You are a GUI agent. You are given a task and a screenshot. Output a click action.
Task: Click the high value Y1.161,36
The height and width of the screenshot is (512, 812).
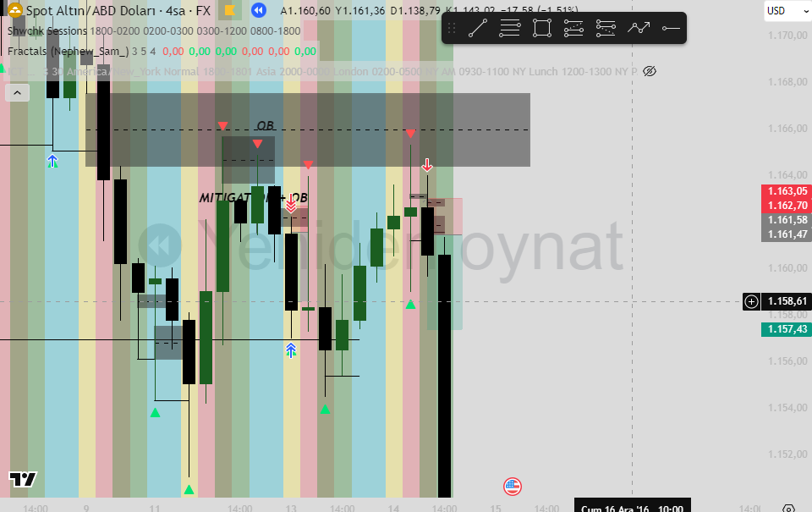(360, 10)
